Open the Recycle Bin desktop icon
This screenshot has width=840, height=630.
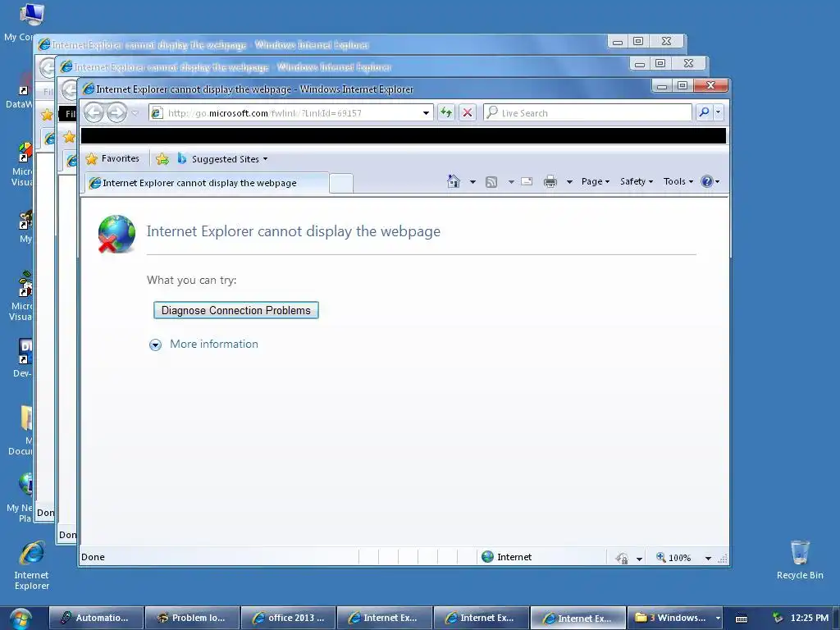[x=800, y=559]
